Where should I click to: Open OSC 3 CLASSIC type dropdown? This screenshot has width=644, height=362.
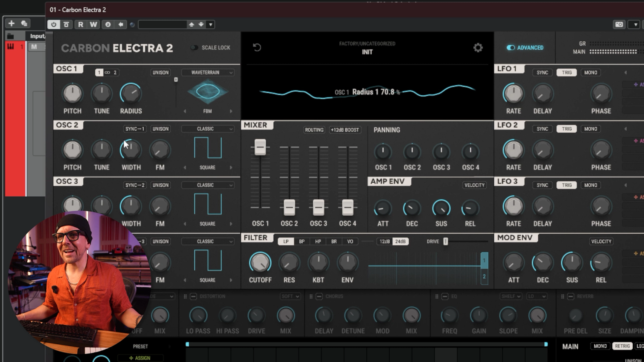coord(208,185)
